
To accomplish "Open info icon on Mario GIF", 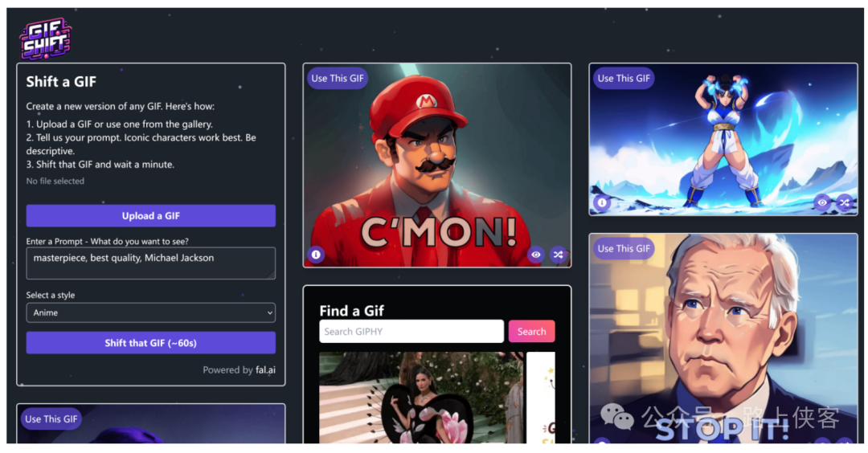I will (x=316, y=255).
